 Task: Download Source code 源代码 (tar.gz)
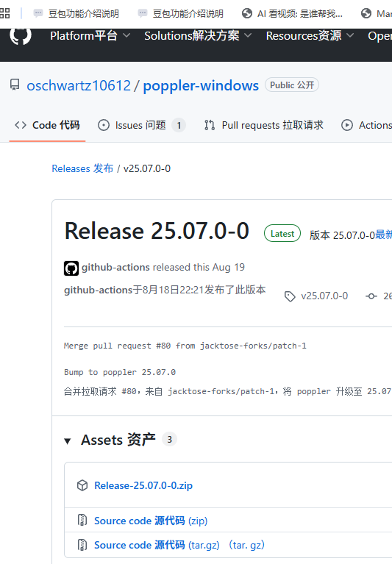[157, 545]
